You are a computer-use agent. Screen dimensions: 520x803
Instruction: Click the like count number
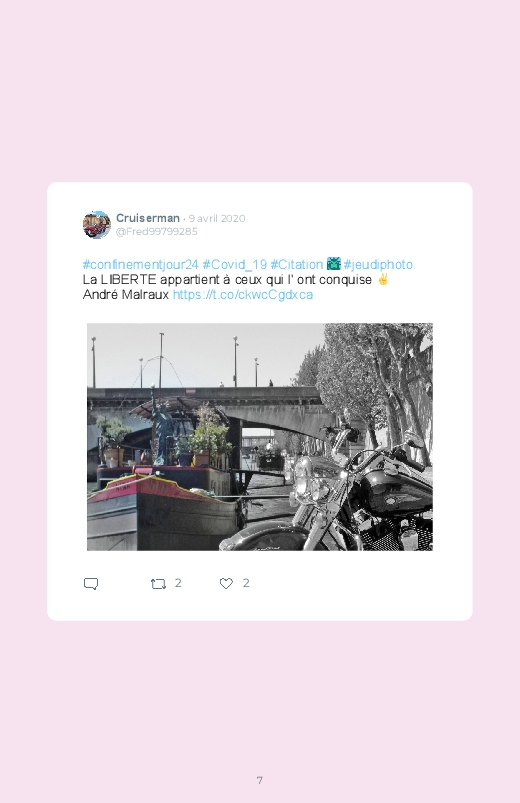click(x=246, y=583)
